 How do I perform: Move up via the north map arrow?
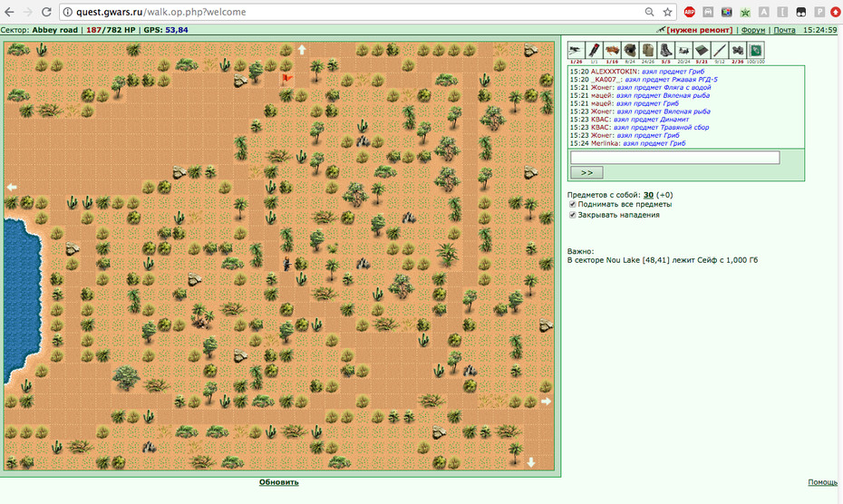click(302, 50)
